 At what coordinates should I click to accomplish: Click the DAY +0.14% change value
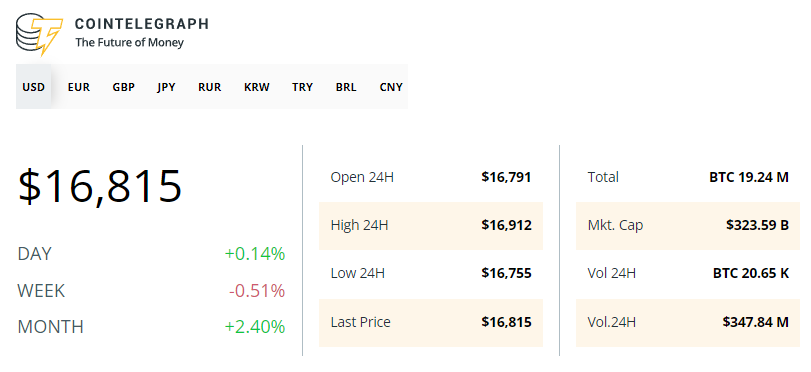[254, 254]
